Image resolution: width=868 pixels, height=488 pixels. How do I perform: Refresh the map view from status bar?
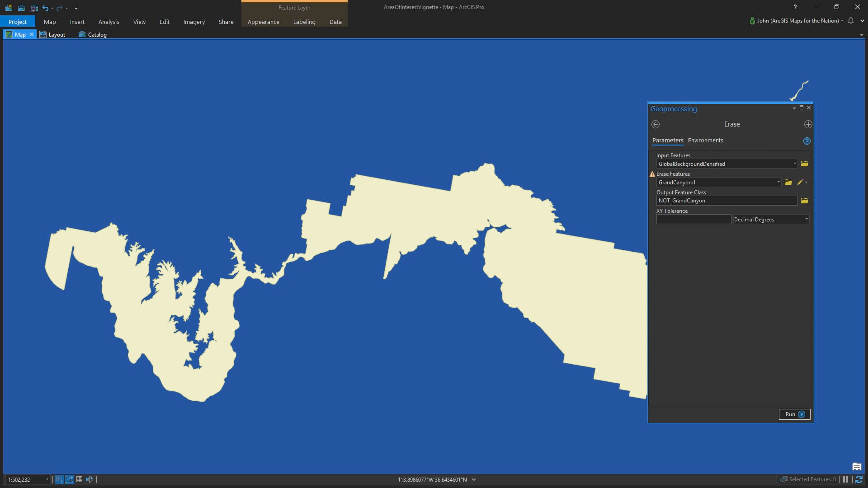859,479
